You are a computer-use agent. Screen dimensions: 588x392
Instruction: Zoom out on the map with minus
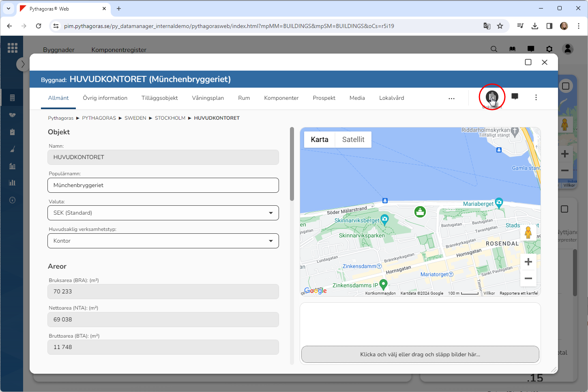point(528,278)
